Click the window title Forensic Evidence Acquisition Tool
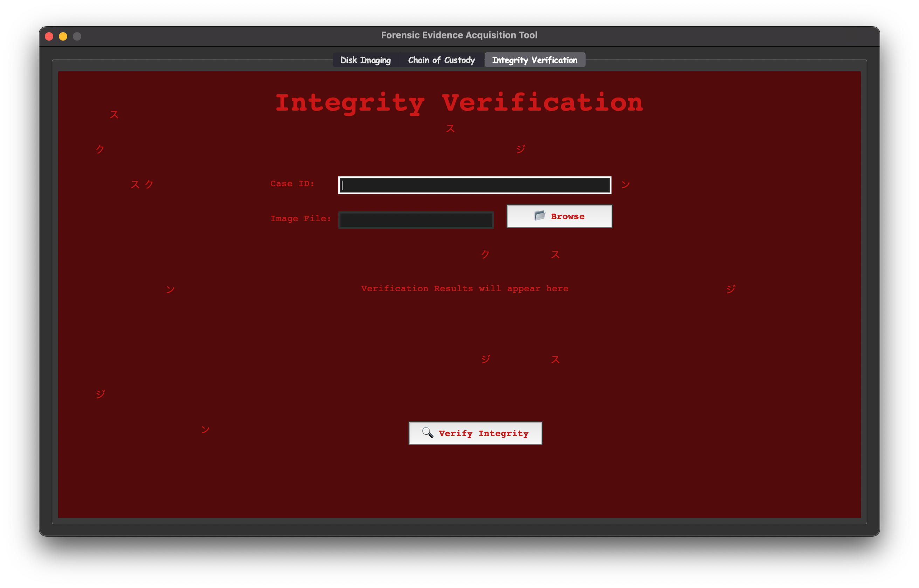Image resolution: width=919 pixels, height=588 pixels. pyautogui.click(x=459, y=35)
